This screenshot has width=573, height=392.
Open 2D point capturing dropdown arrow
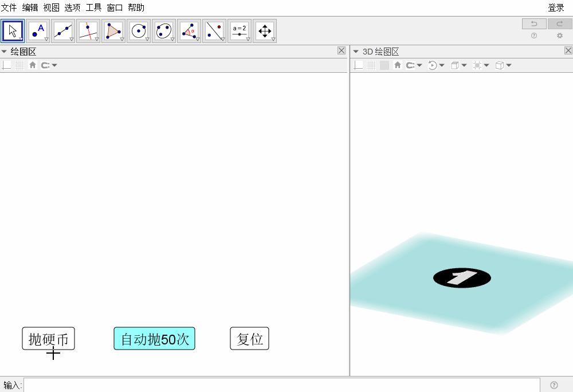pos(54,65)
